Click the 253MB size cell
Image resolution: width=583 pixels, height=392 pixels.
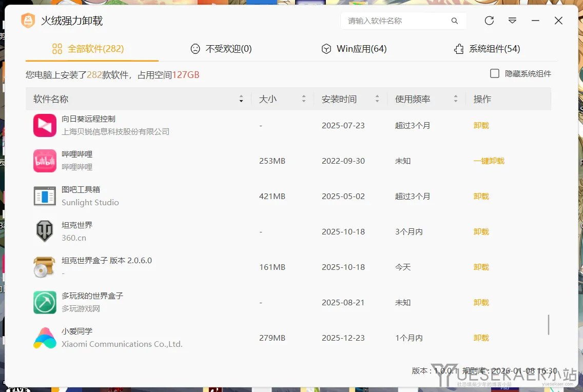pyautogui.click(x=272, y=161)
